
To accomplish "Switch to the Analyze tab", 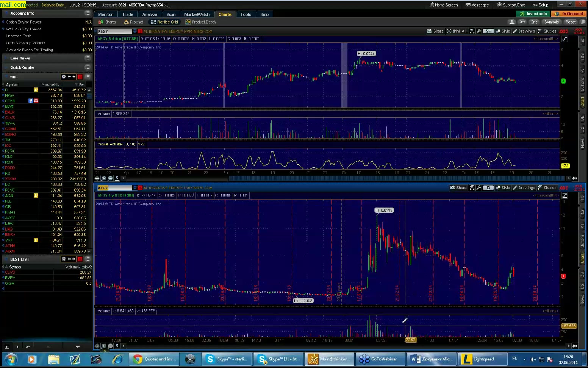I will pyautogui.click(x=150, y=14).
